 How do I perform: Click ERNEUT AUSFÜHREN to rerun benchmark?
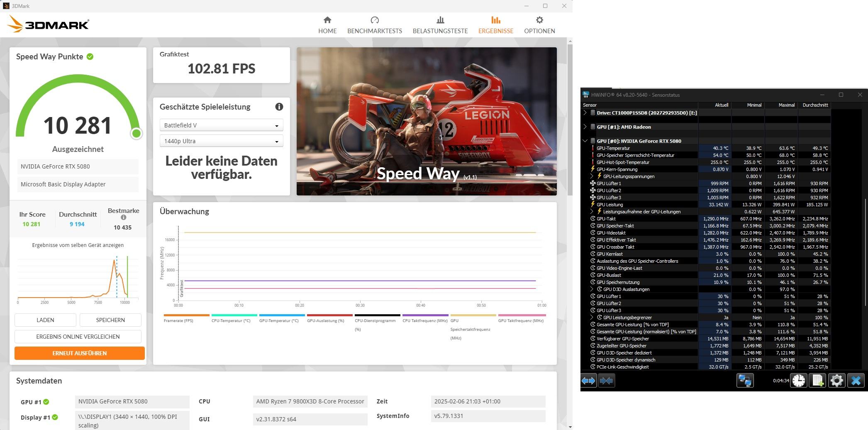pos(80,353)
